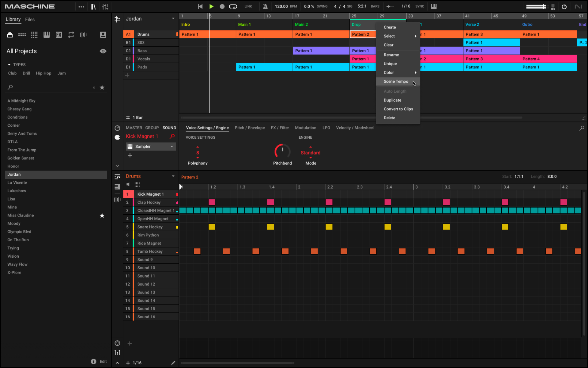Screen dimensions: 588x368
Task: Click the Edit button at bottom left
Action: click(103, 361)
